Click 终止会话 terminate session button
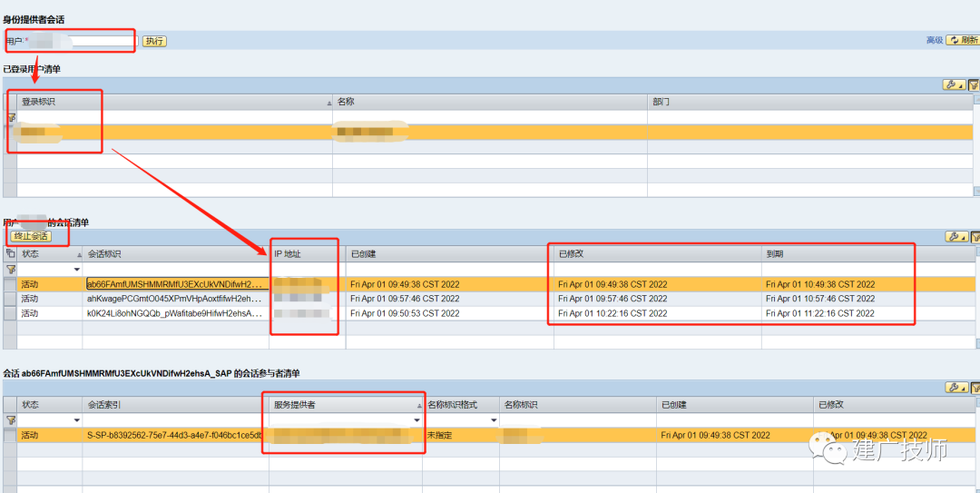This screenshot has height=493, width=980. coord(31,236)
